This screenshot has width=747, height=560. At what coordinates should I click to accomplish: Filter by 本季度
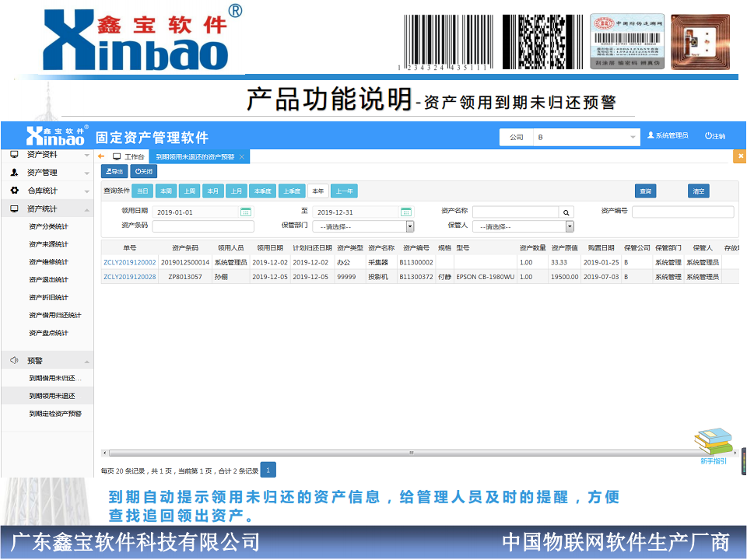coord(263,191)
